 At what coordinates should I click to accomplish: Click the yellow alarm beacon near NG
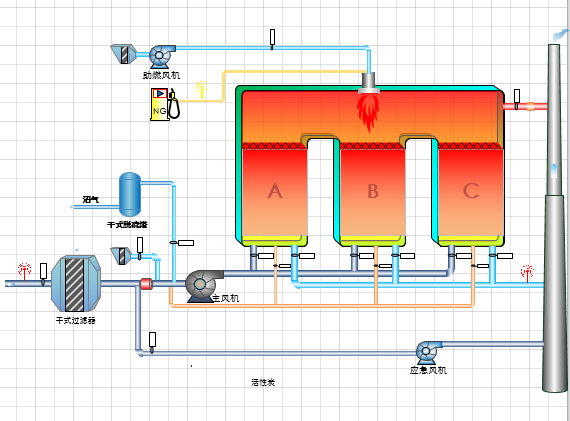click(202, 89)
